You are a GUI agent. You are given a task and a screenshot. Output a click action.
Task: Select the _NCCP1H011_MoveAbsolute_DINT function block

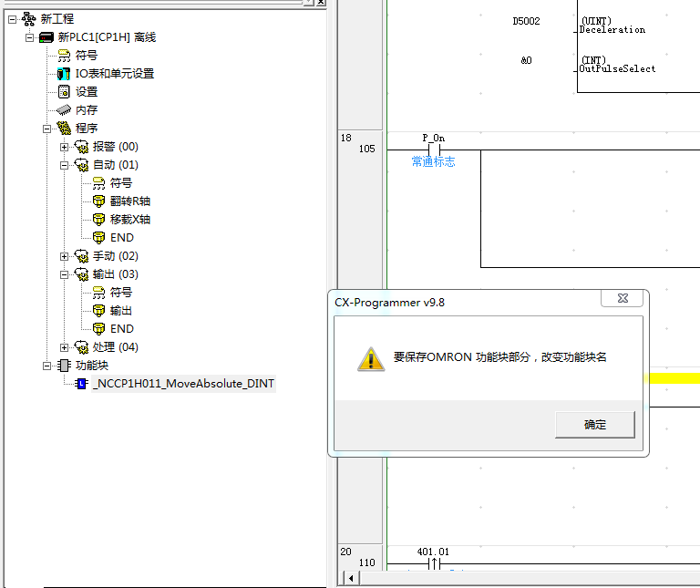click(182, 384)
